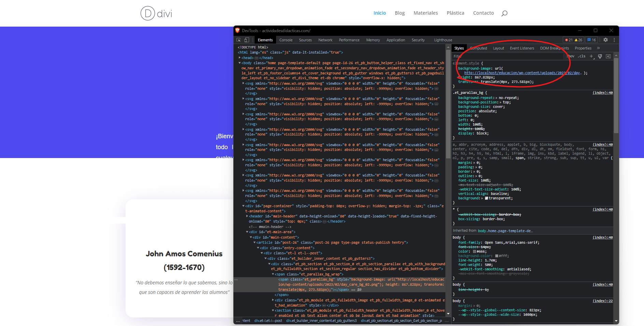This screenshot has height=326, width=644.
Task: Toggle the .cls class editor
Action: point(581,56)
